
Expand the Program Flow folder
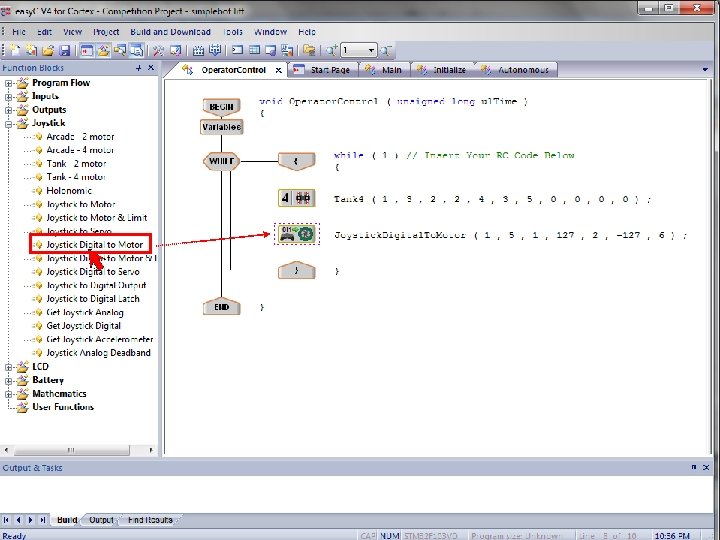pyautogui.click(x=8, y=84)
